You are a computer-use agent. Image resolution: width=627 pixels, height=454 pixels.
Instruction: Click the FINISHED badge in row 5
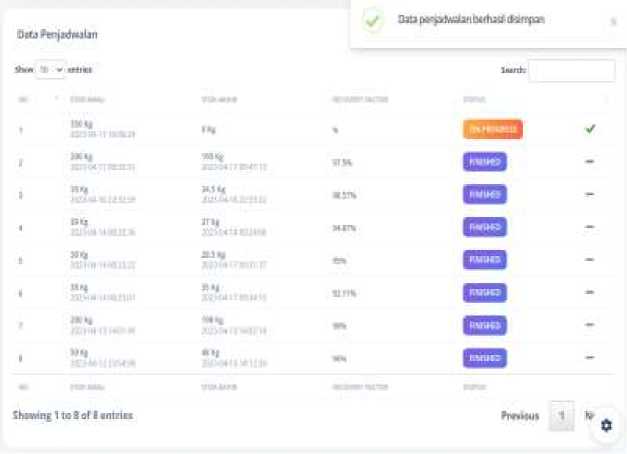pyautogui.click(x=485, y=260)
